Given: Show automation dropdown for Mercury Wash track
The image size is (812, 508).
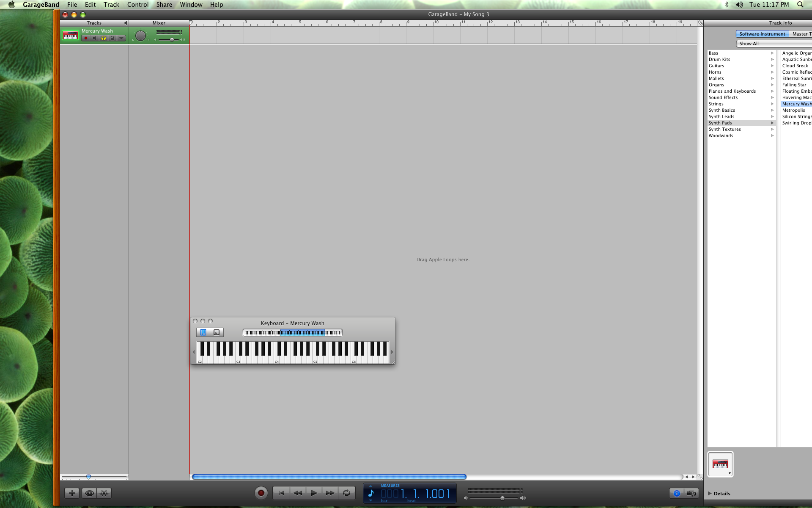Looking at the screenshot, I should [121, 38].
